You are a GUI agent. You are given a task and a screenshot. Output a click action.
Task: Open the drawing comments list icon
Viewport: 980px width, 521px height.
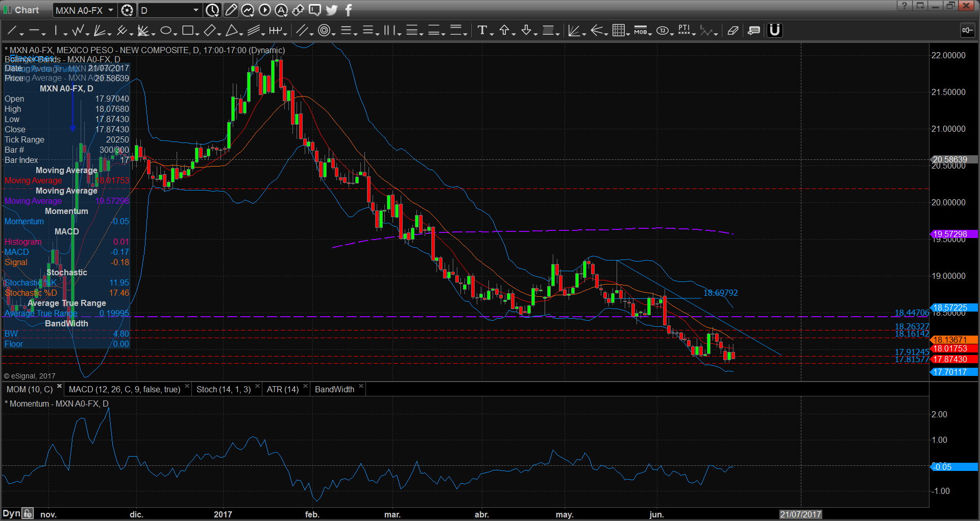point(754,31)
